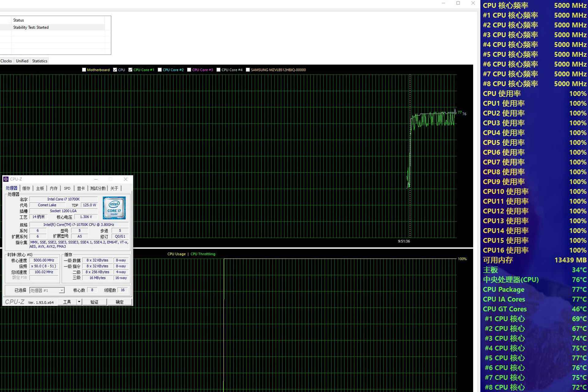Uncheck the CPU Core #1 checkbox
588x392 pixels.
coord(130,70)
